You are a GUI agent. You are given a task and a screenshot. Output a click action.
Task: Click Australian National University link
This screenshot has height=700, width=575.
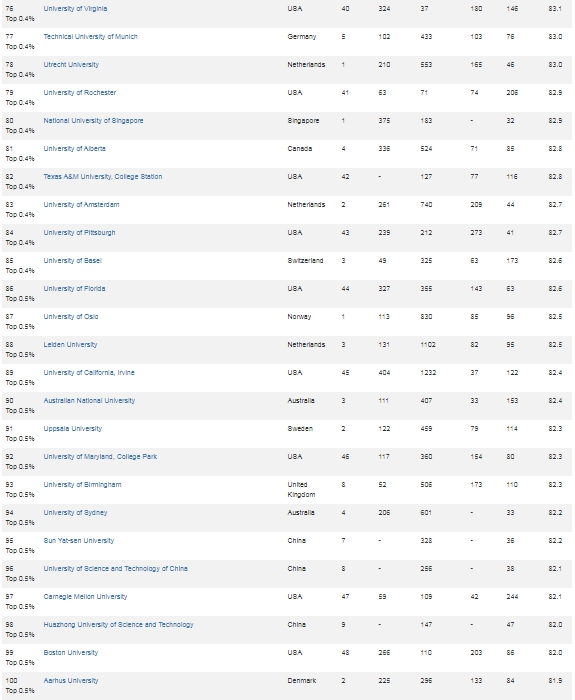click(x=89, y=401)
